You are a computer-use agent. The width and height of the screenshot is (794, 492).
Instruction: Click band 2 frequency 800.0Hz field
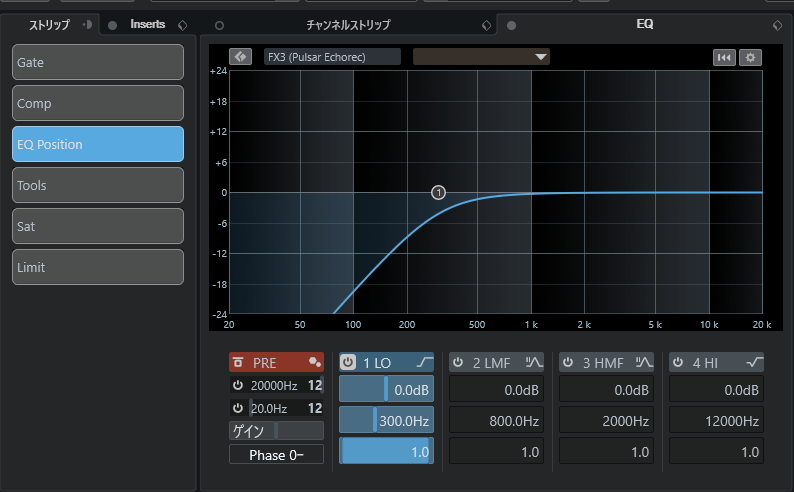(x=496, y=421)
